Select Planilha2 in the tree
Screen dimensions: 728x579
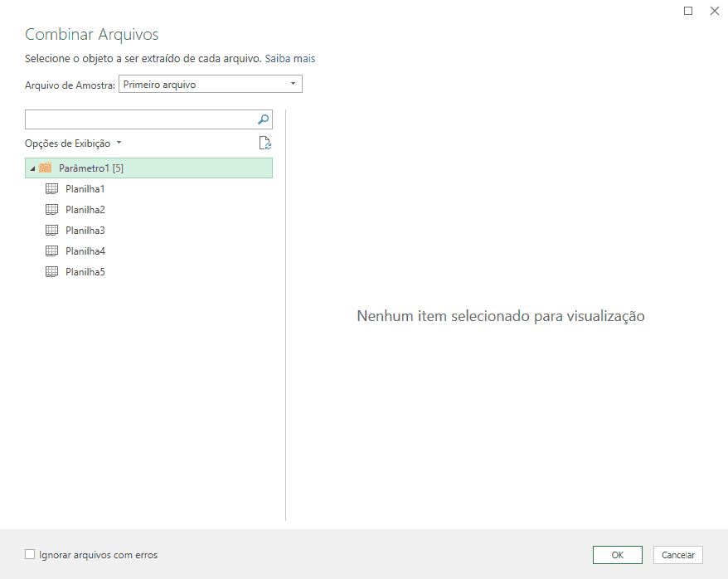click(85, 210)
